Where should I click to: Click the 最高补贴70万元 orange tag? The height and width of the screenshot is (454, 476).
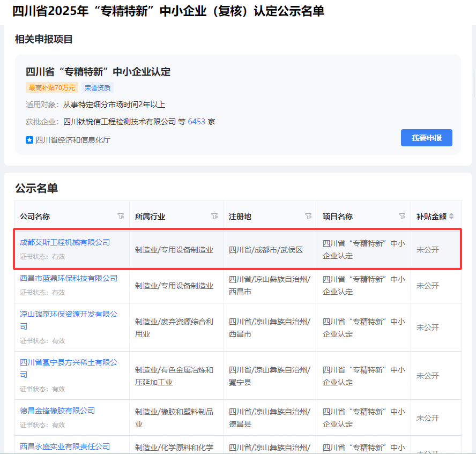click(x=51, y=87)
